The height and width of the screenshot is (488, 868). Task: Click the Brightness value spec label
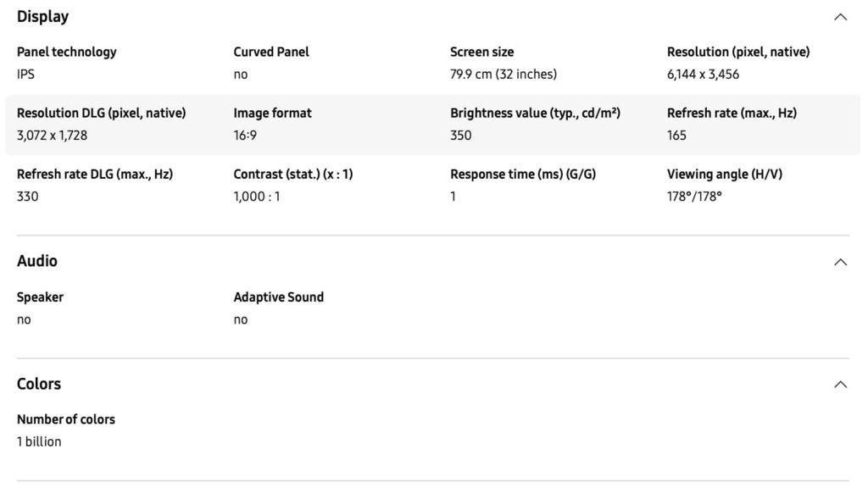(535, 113)
